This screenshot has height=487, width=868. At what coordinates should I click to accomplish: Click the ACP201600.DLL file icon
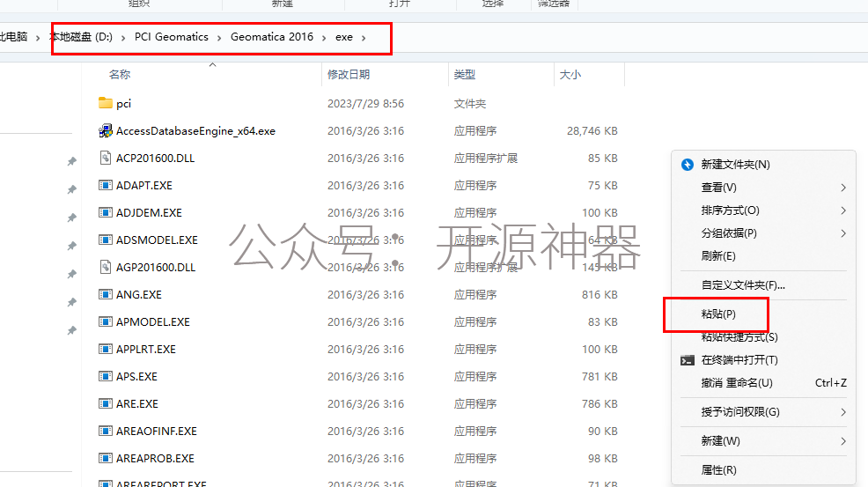pos(105,158)
